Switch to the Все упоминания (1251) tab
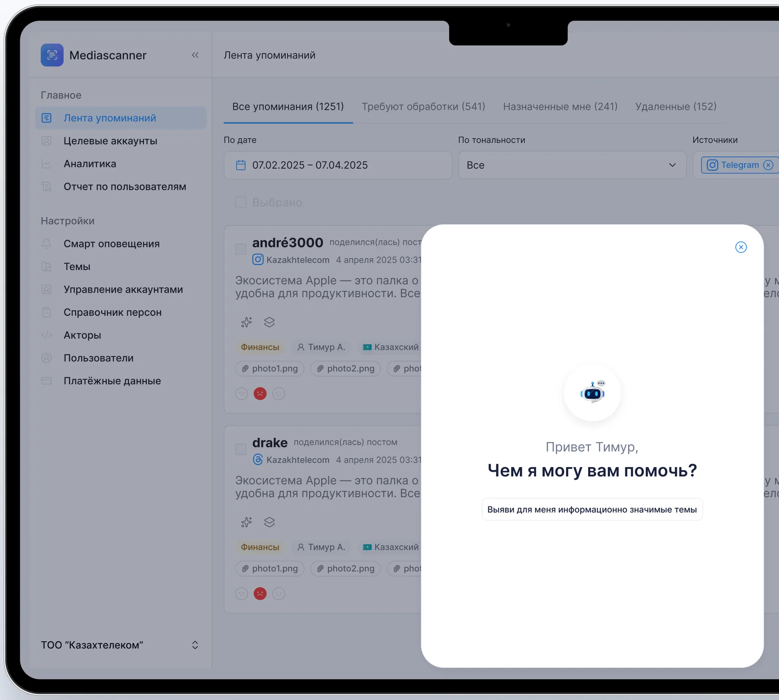This screenshot has width=779, height=700. point(288,107)
